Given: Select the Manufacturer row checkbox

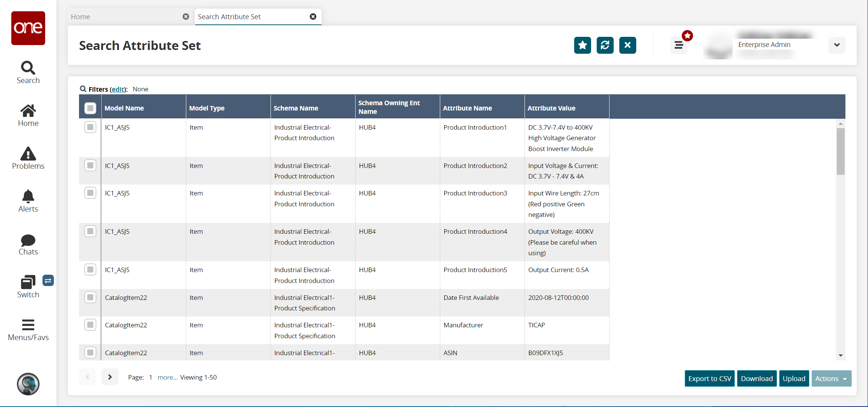Looking at the screenshot, I should [90, 325].
